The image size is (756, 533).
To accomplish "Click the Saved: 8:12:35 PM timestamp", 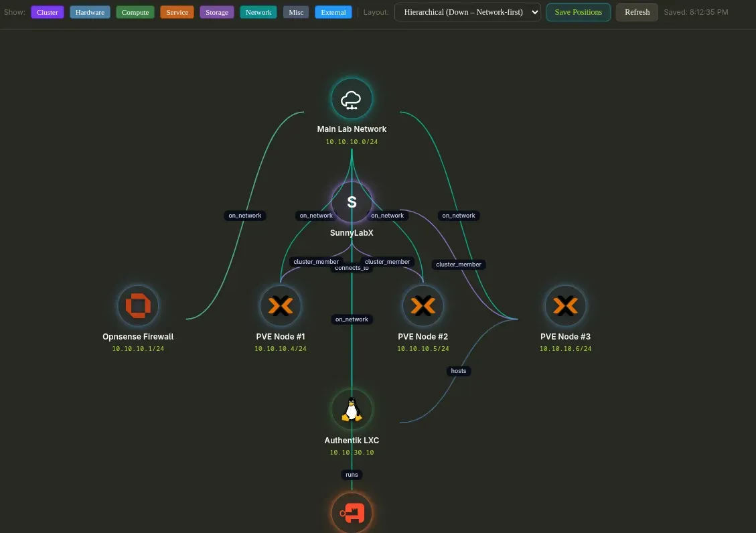I will [696, 12].
